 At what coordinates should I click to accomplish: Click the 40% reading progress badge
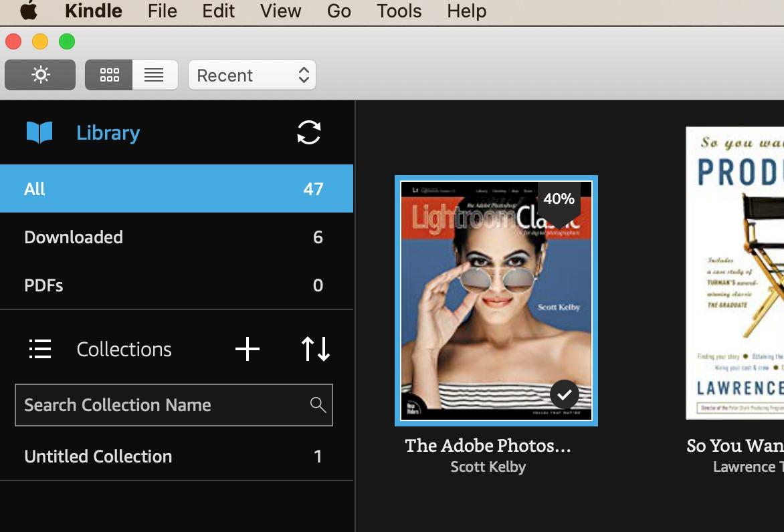559,201
